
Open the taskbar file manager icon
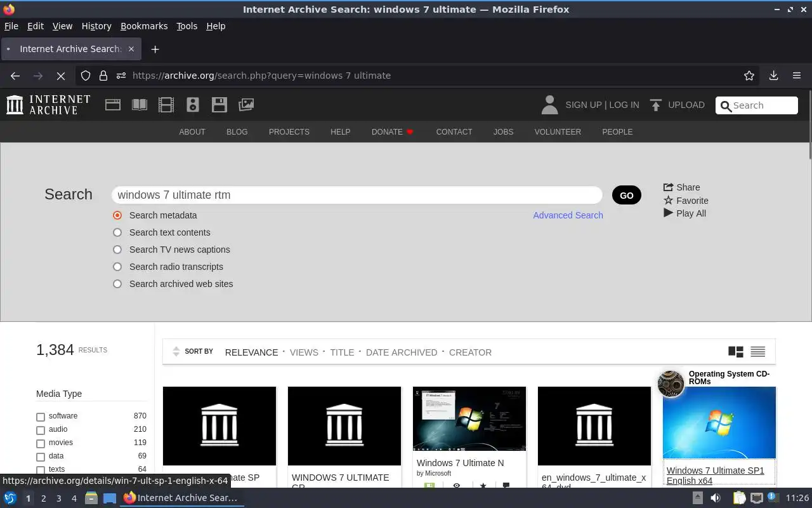point(91,498)
